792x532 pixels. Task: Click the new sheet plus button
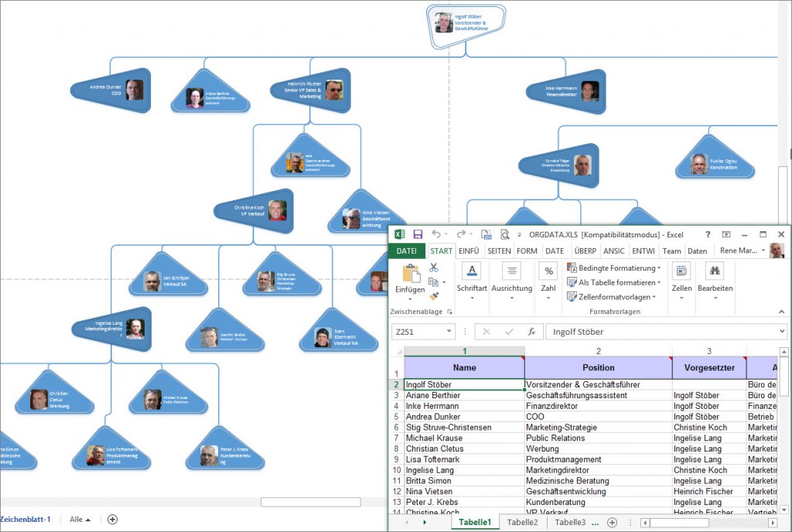(612, 523)
